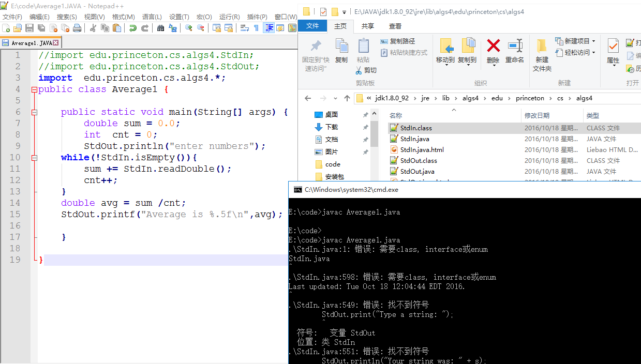Open recent locations dropdown beside forward arrow
This screenshot has height=364, width=641.
[x=336, y=98]
